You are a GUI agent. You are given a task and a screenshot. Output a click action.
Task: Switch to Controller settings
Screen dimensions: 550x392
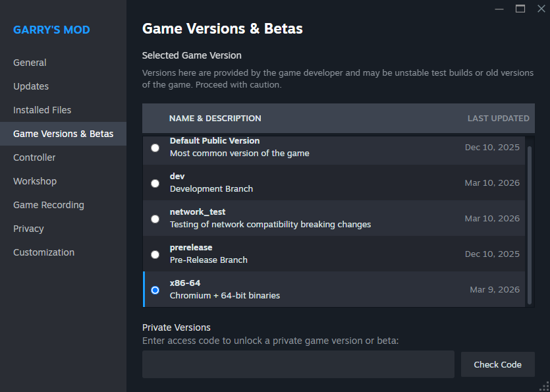34,157
